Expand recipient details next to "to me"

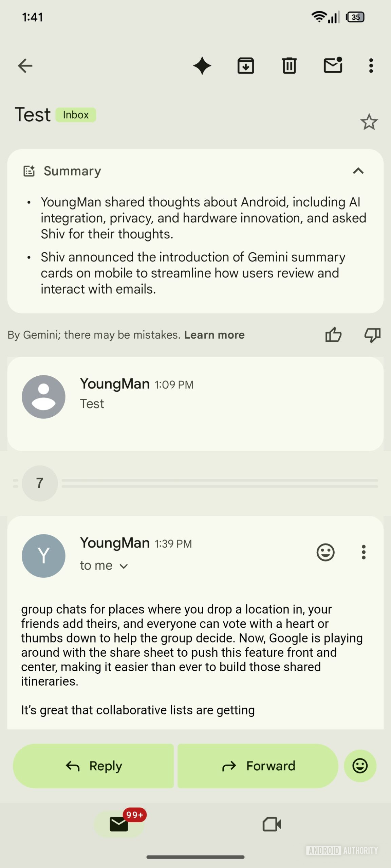(124, 566)
